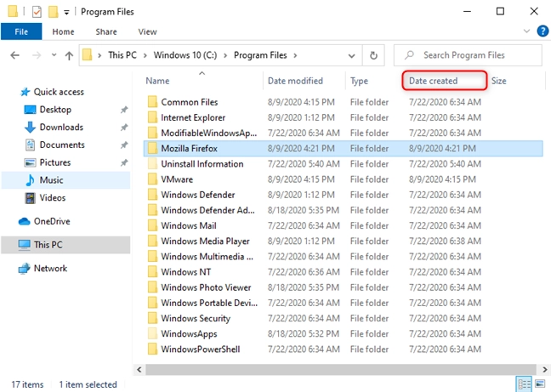Select the Windows Security folder name
Image resolution: width=551 pixels, height=392 pixels.
(x=196, y=319)
